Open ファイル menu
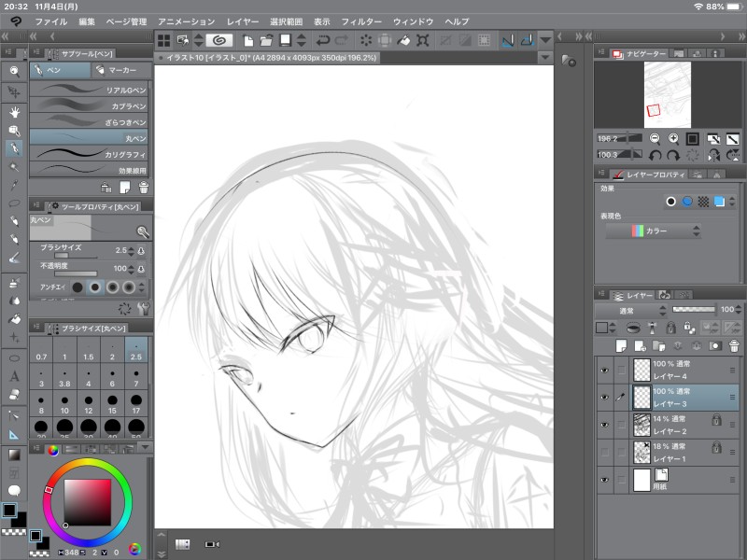The image size is (747, 560). [51, 21]
